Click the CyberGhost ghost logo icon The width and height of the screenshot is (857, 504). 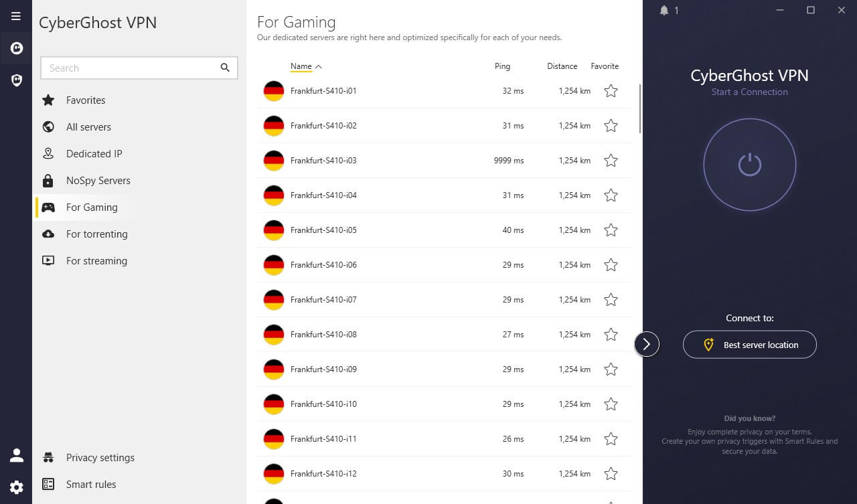click(16, 48)
